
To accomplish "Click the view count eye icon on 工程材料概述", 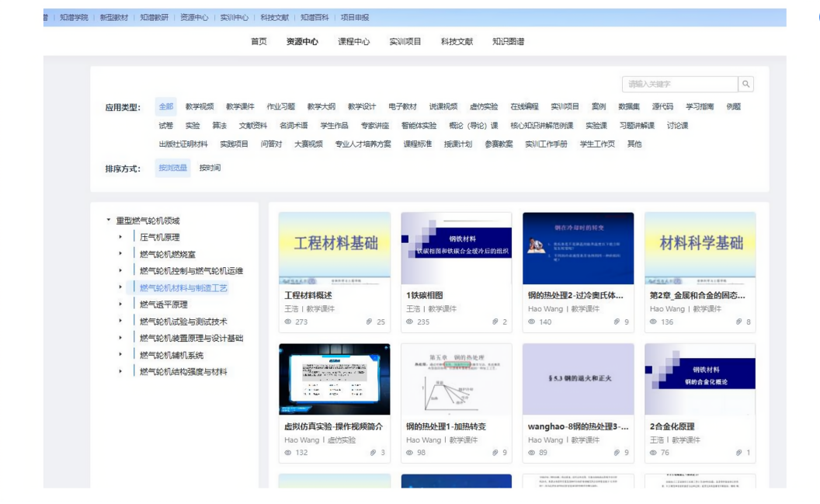I will pos(288,322).
